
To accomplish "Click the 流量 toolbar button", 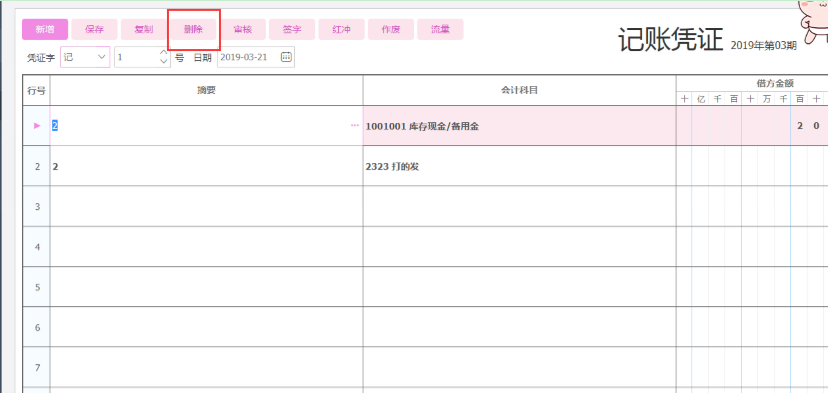I will pos(440,30).
